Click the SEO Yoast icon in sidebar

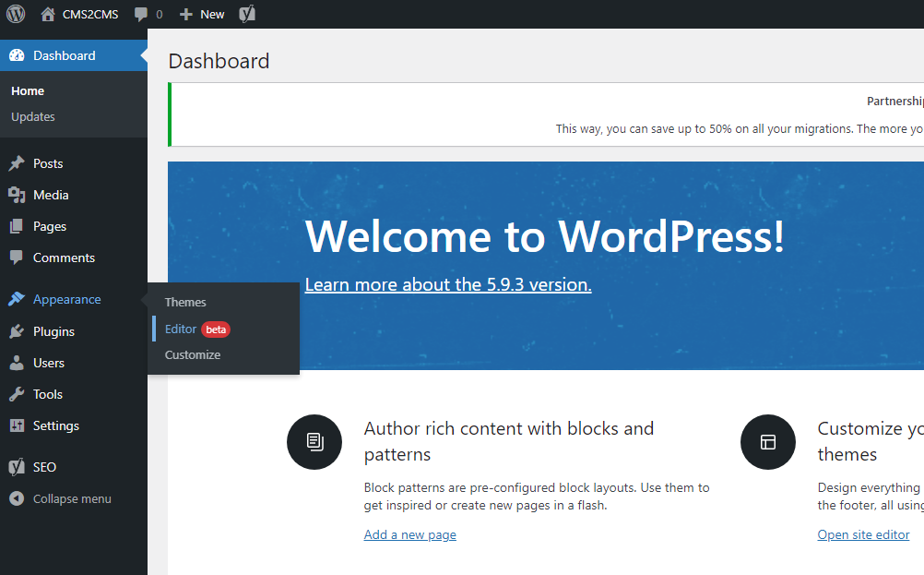tap(17, 467)
